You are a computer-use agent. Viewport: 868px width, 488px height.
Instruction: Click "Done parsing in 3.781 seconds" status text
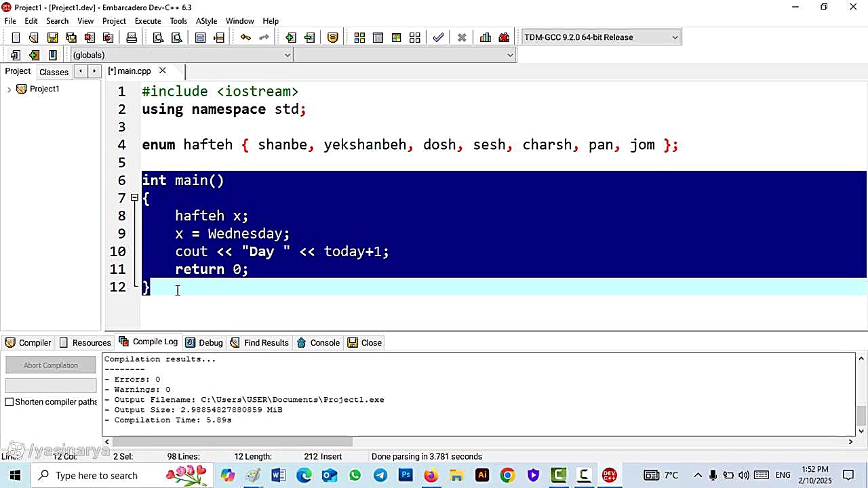(427, 457)
